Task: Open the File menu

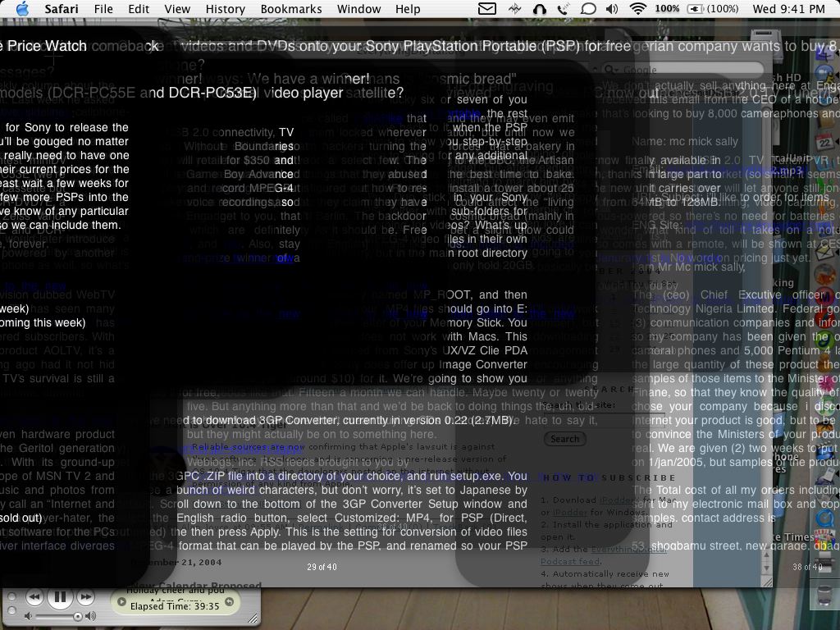Action: coord(103,9)
